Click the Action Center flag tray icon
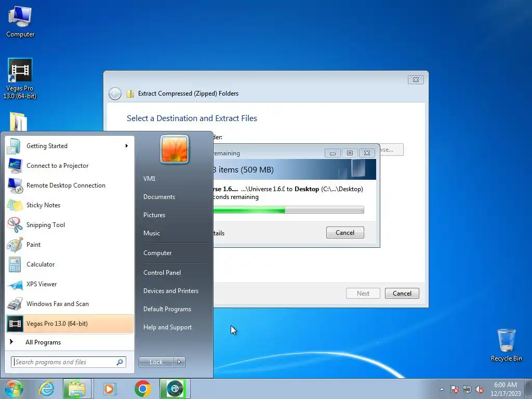Image resolution: width=532 pixels, height=399 pixels. [x=454, y=390]
